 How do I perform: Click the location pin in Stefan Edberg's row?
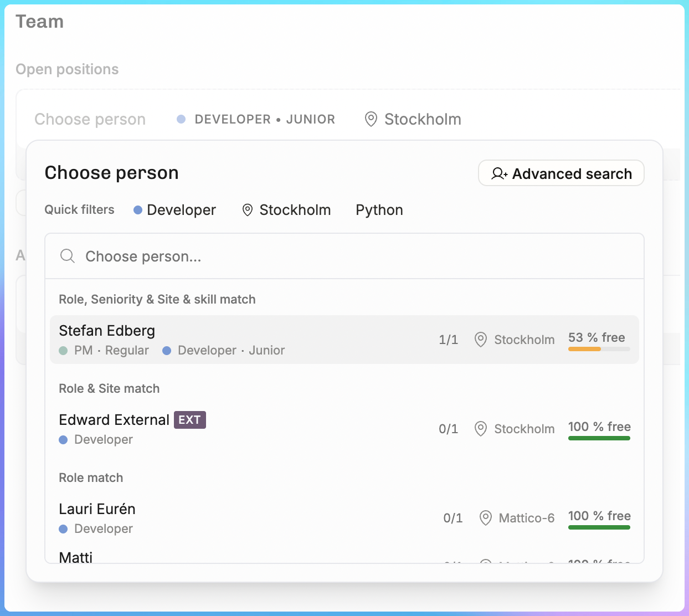click(481, 340)
